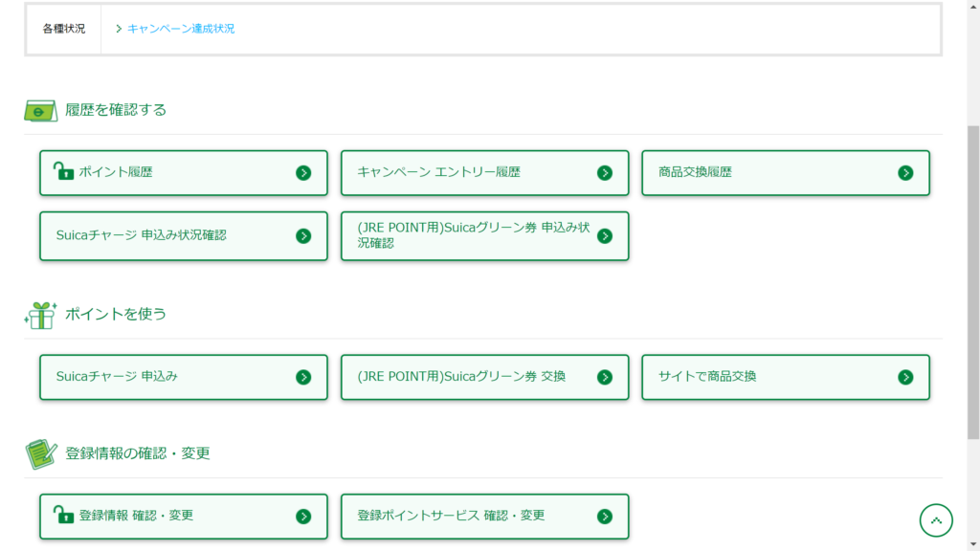Open the キャンペーン達成状況 link
980x551 pixels.
pyautogui.click(x=181, y=29)
